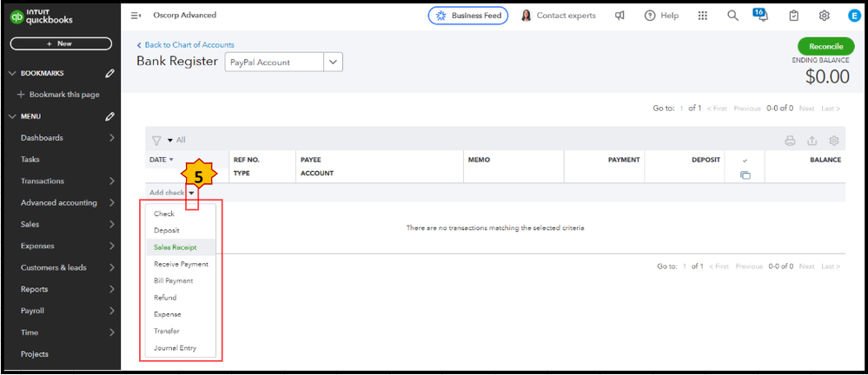
Task: Click the Oscorp Advanced company name
Action: pos(185,15)
